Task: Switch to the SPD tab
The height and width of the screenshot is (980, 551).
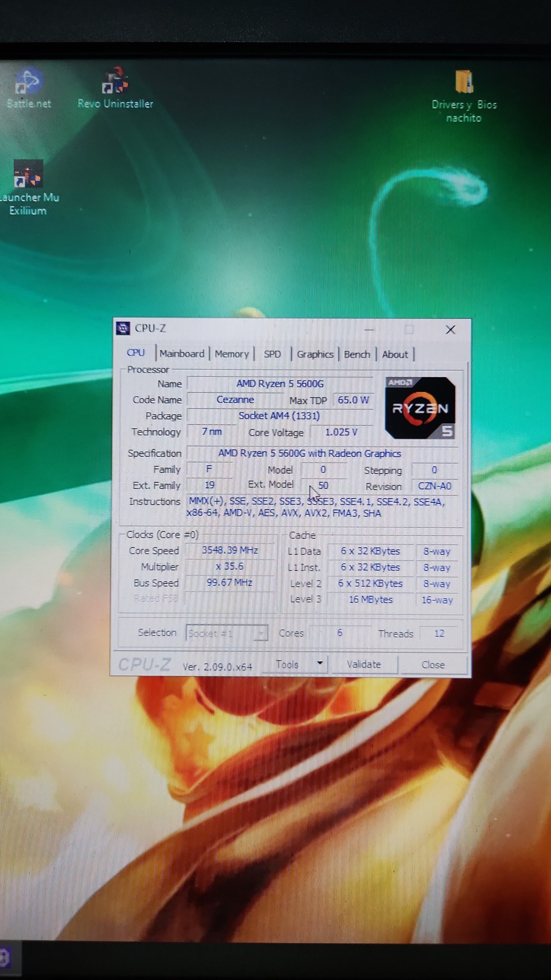Action: point(272,354)
